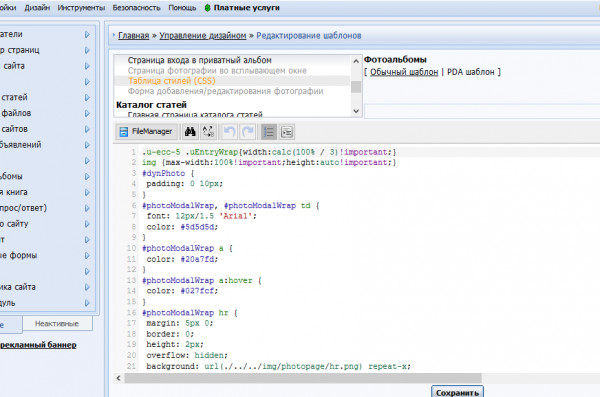Click the find and replace icon
Viewport: 600px width, 397px height.
tap(209, 132)
